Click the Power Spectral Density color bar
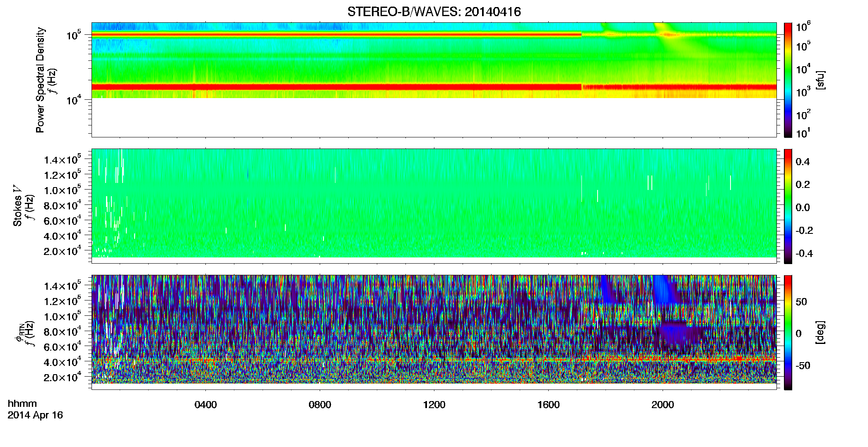Image resolution: width=868 pixels, height=447 pixels. (788, 80)
